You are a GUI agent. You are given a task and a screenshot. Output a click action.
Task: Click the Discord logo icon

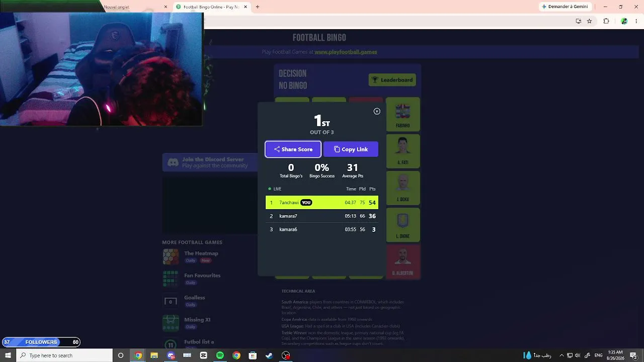[173, 162]
